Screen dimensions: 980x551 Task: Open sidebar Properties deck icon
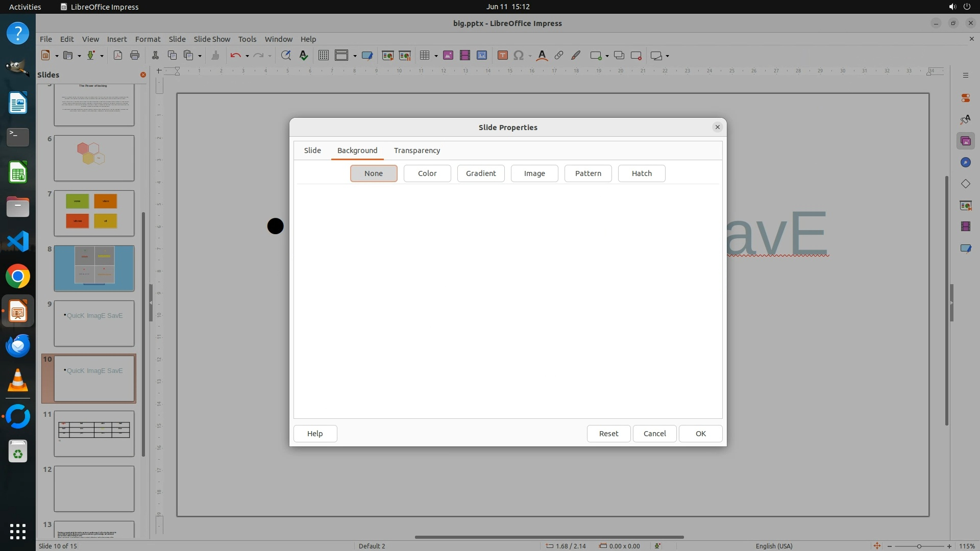tap(965, 98)
